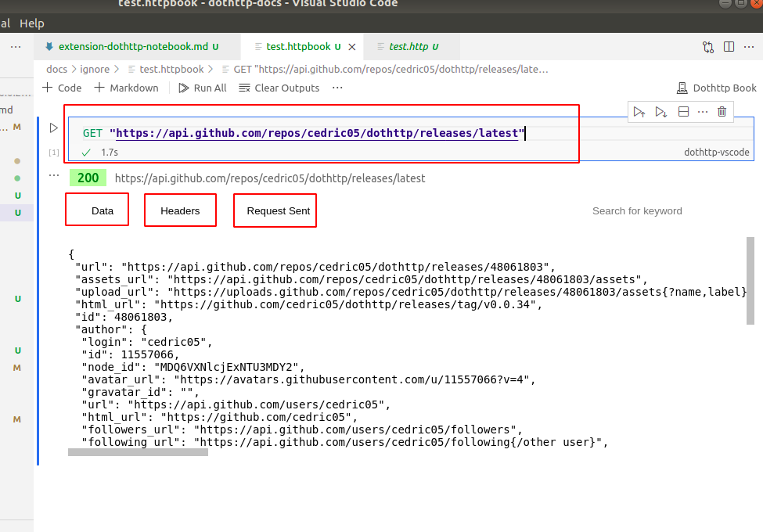The height and width of the screenshot is (532, 763).
Task: Close the test.httpbook tab
Action: tap(352, 47)
